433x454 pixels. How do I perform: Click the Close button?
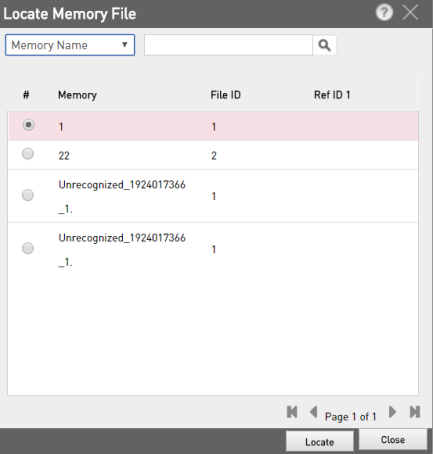(x=393, y=440)
